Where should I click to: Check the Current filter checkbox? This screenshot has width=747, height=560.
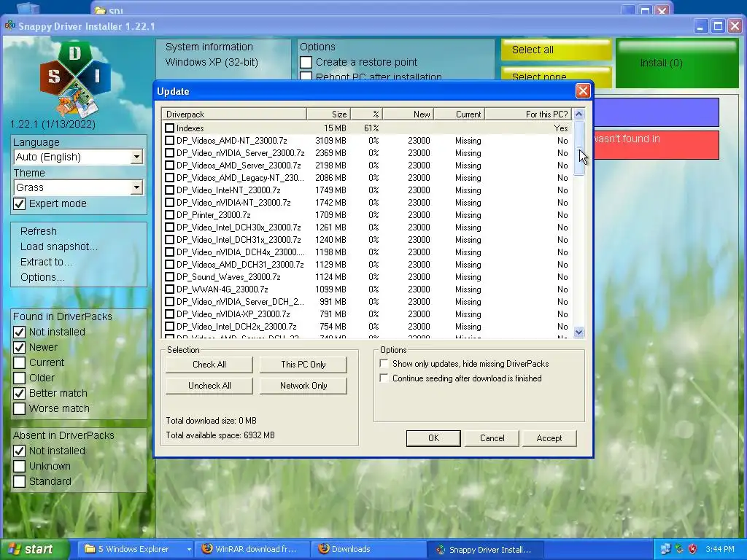point(19,363)
